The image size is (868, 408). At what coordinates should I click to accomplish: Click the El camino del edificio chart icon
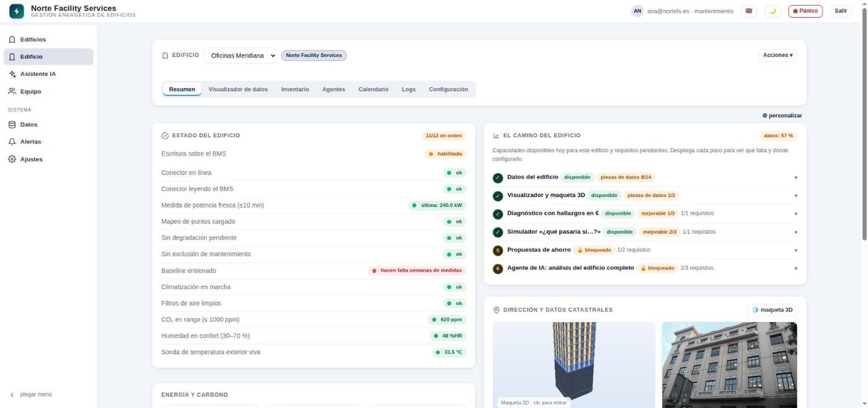tap(496, 136)
